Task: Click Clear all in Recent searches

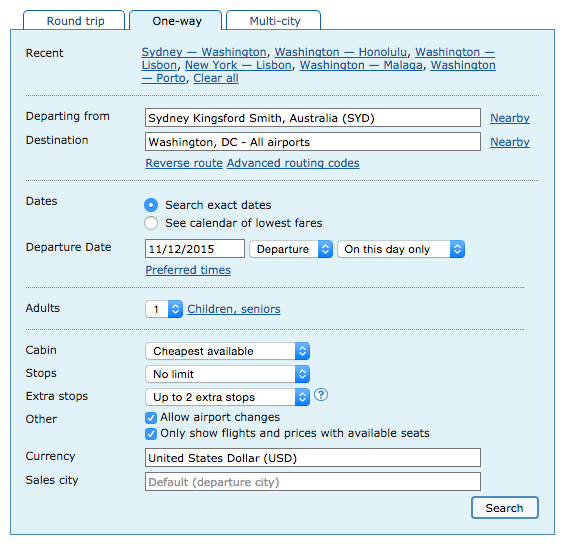Action: (216, 78)
